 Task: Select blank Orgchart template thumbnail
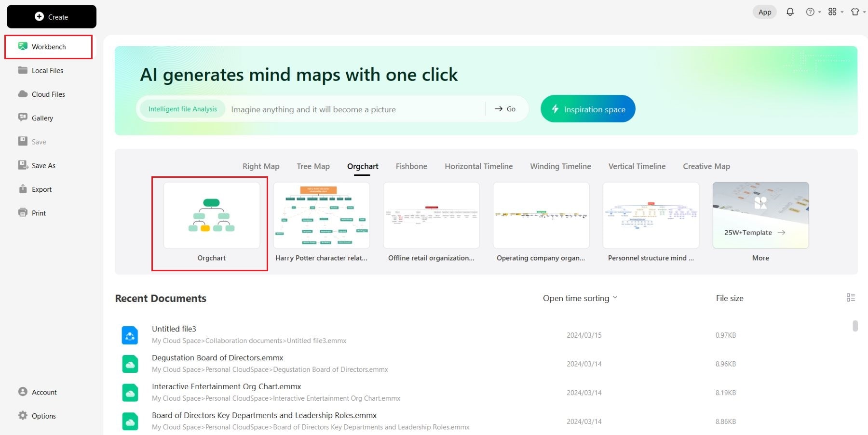pos(212,215)
